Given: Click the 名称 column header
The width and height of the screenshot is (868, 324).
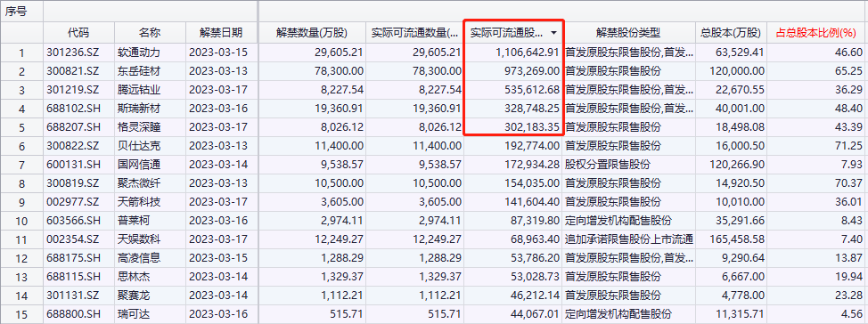Looking at the screenshot, I should 150,33.
